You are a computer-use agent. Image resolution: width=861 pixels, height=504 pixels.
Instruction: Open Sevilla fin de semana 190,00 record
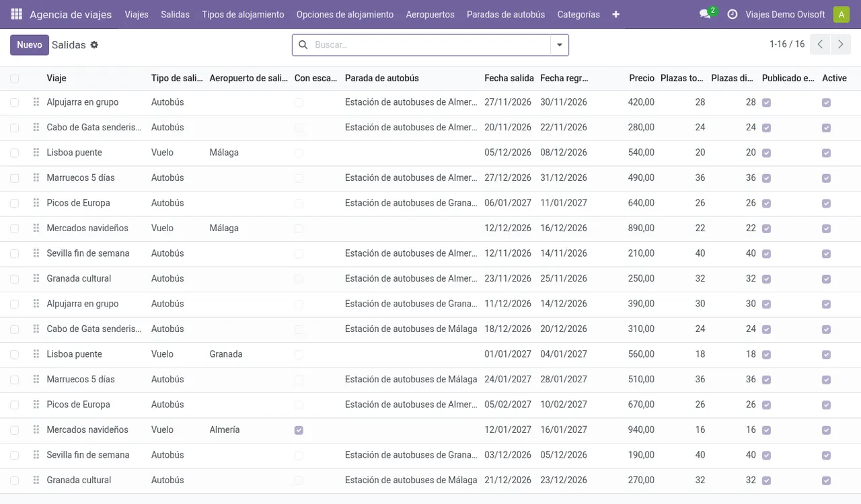coord(88,455)
